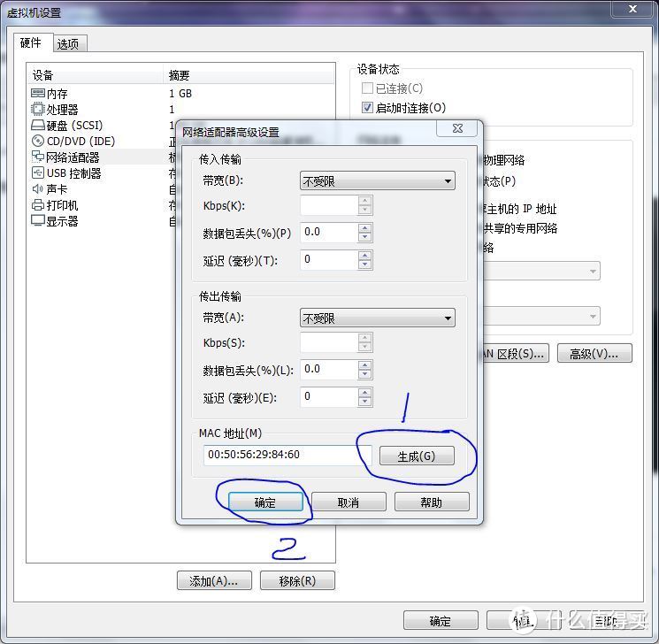The image size is (659, 644).
Task: Increase outgoing packet loss (L) with up arrow
Action: [x=364, y=364]
